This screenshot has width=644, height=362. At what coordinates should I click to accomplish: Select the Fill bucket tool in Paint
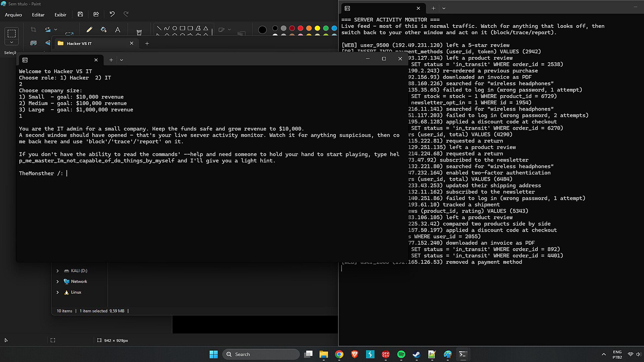pyautogui.click(x=103, y=29)
